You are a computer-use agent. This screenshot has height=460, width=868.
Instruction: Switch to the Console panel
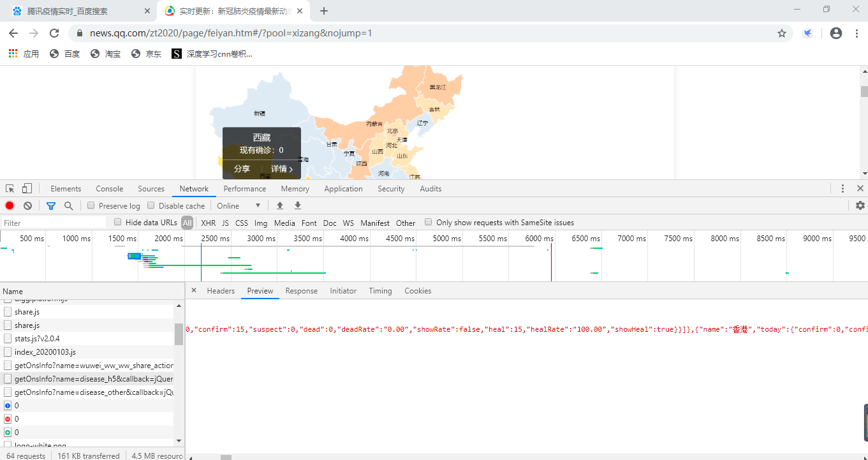point(110,189)
